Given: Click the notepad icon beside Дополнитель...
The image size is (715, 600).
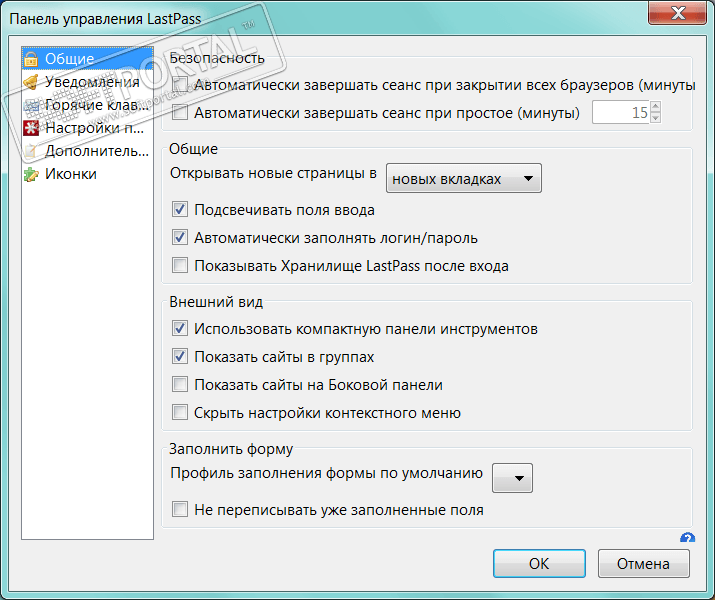Looking at the screenshot, I should pyautogui.click(x=31, y=151).
